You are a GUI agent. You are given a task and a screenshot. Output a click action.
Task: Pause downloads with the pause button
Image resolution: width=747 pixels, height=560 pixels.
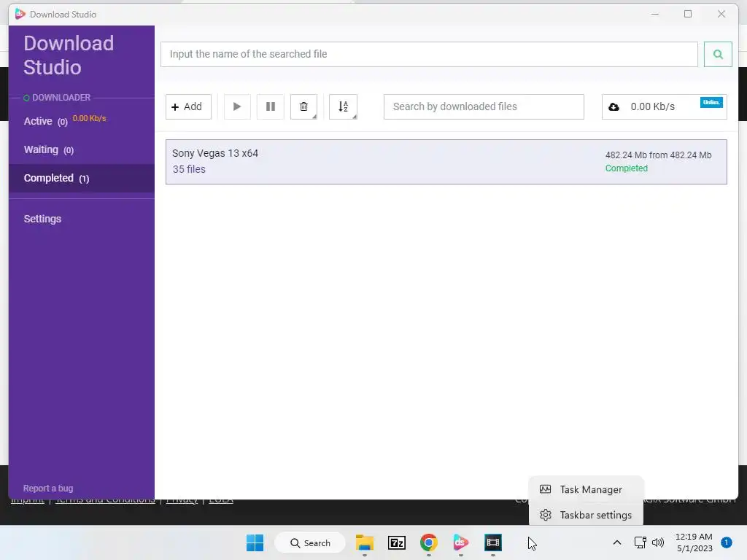pos(270,106)
